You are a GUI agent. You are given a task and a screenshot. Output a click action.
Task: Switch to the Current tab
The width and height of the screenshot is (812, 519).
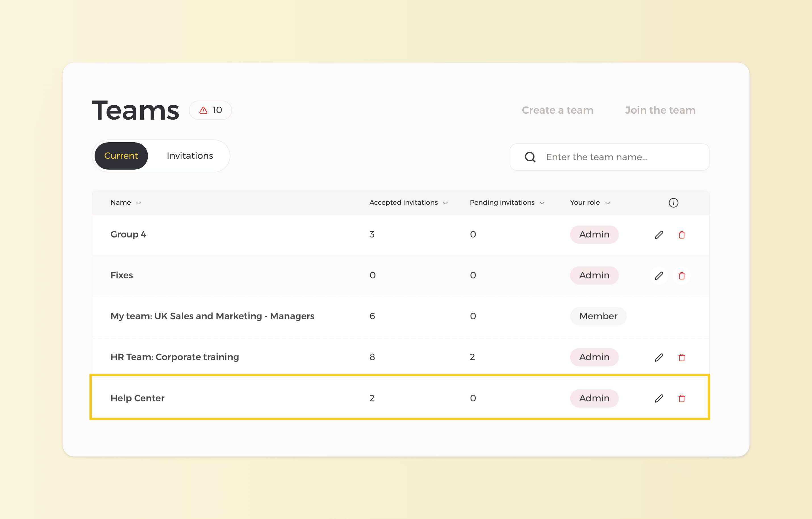[121, 156]
